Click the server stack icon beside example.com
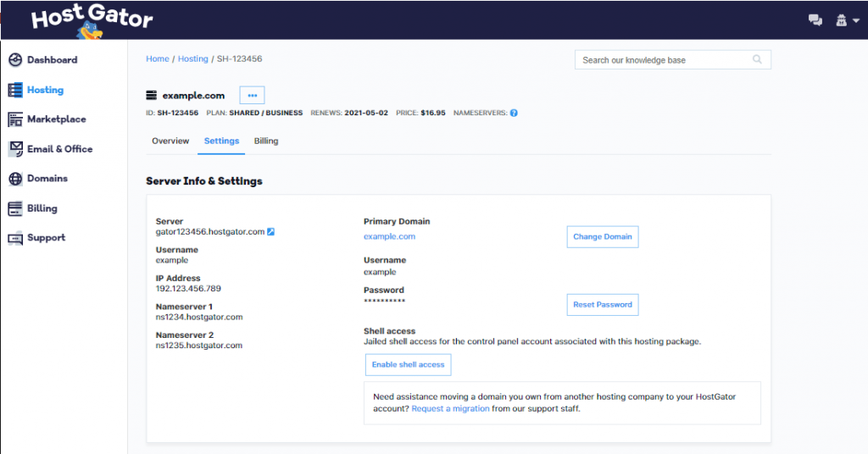Image resolution: width=868 pixels, height=454 pixels. [x=151, y=95]
